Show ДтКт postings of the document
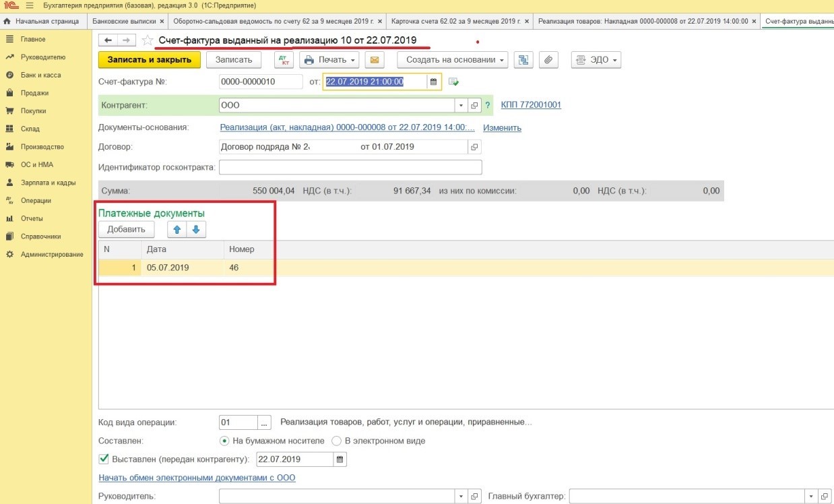The width and height of the screenshot is (834, 504). [x=284, y=59]
